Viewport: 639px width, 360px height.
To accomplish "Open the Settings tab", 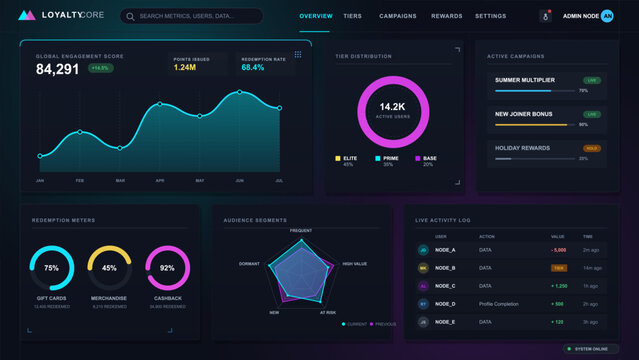I will (490, 16).
